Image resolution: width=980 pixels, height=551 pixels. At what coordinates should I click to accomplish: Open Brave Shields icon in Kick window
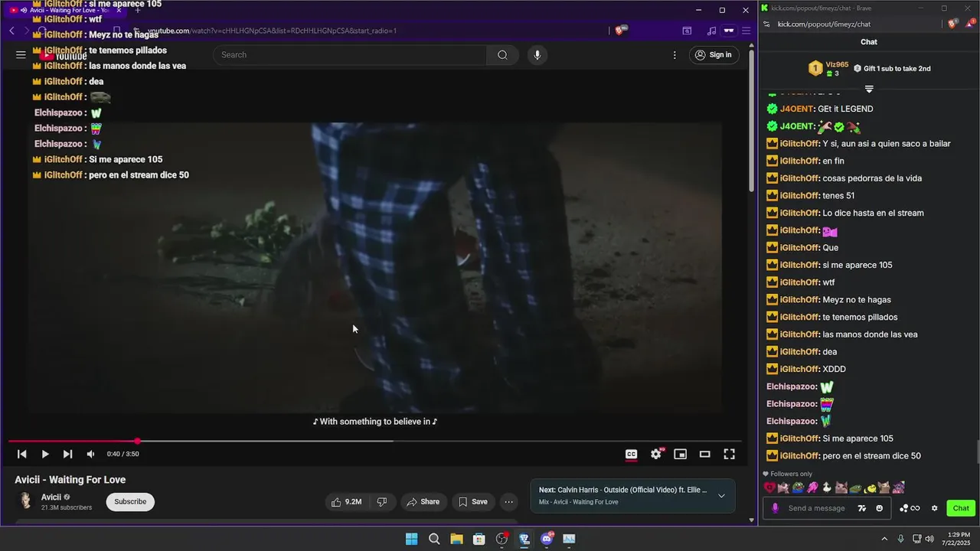click(x=952, y=24)
